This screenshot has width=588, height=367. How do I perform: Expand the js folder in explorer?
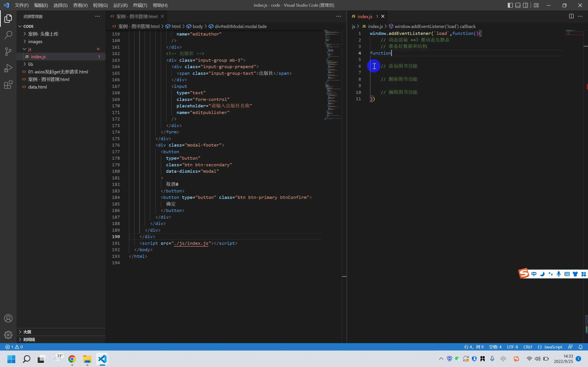(x=25, y=49)
